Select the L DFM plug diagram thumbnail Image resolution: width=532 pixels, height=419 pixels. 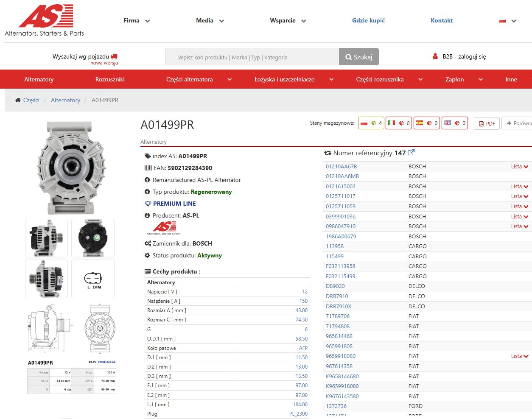[93, 279]
